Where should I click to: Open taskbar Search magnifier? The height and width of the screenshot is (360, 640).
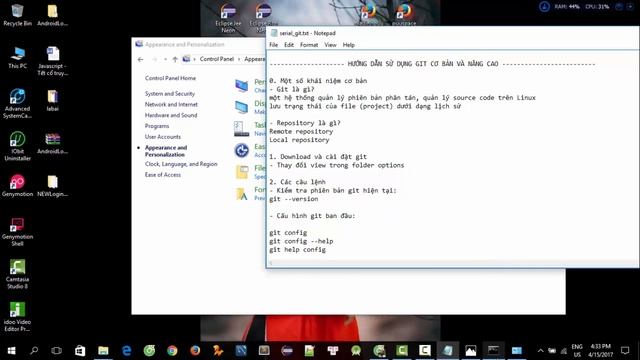[x=34, y=351]
